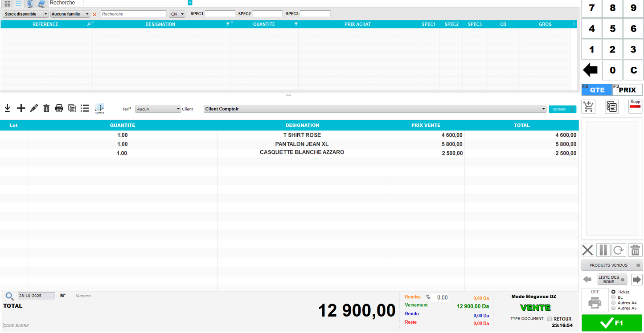This screenshot has height=333, width=644.
Task: Toggle the OFF printer switch
Action: (595, 300)
